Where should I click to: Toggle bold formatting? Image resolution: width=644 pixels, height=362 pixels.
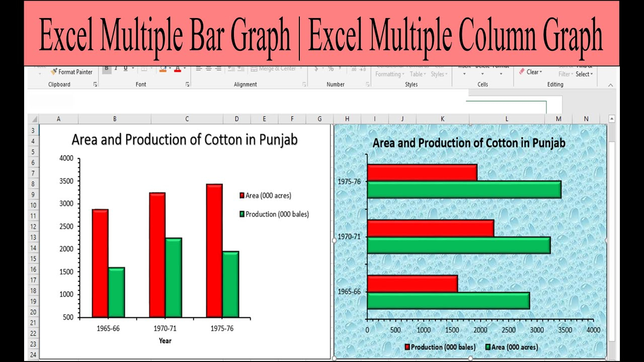(107, 67)
